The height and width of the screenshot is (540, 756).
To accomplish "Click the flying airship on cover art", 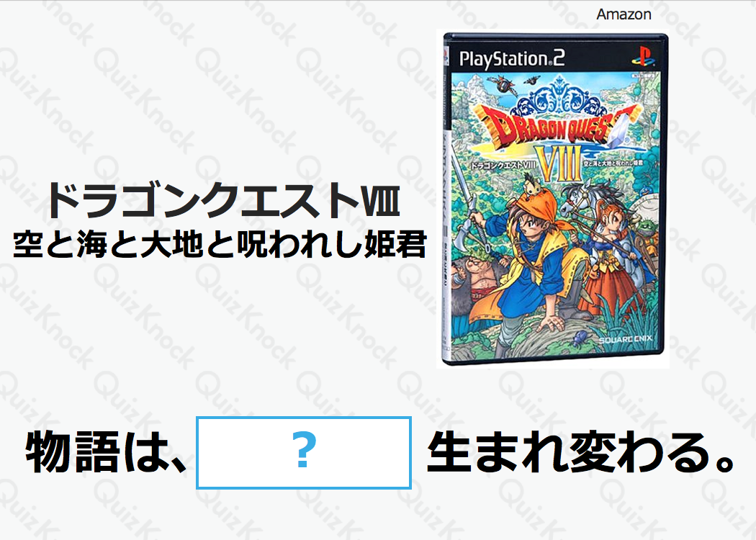I will click(x=502, y=85).
